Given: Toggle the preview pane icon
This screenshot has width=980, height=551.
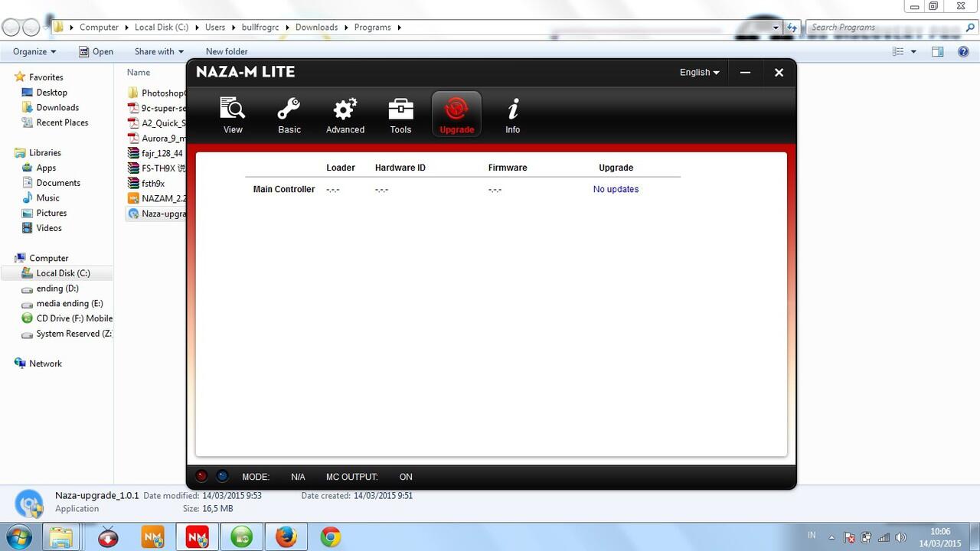Looking at the screenshot, I should tap(937, 51).
